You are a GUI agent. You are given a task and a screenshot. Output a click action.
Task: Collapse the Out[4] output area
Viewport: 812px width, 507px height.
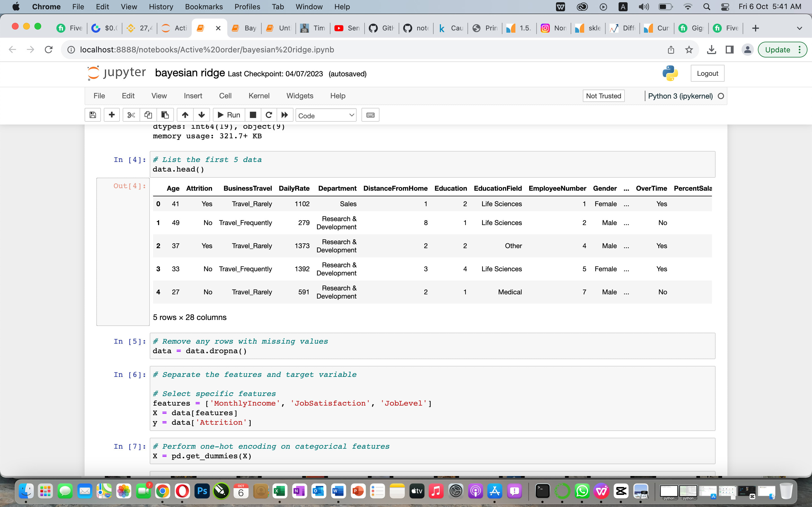point(123,252)
